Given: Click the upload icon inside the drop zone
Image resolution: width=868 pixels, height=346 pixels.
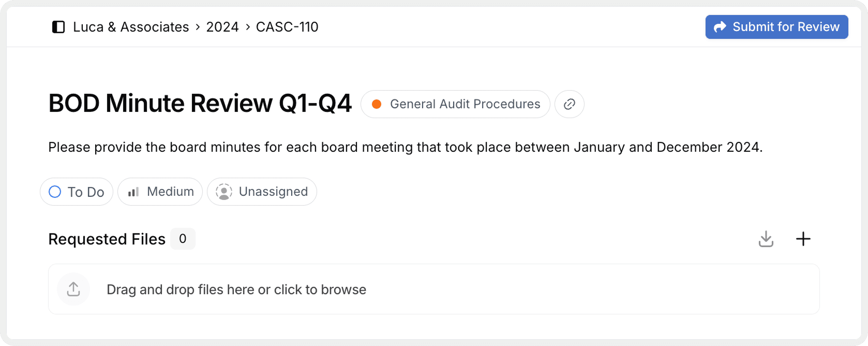Looking at the screenshot, I should (73, 289).
